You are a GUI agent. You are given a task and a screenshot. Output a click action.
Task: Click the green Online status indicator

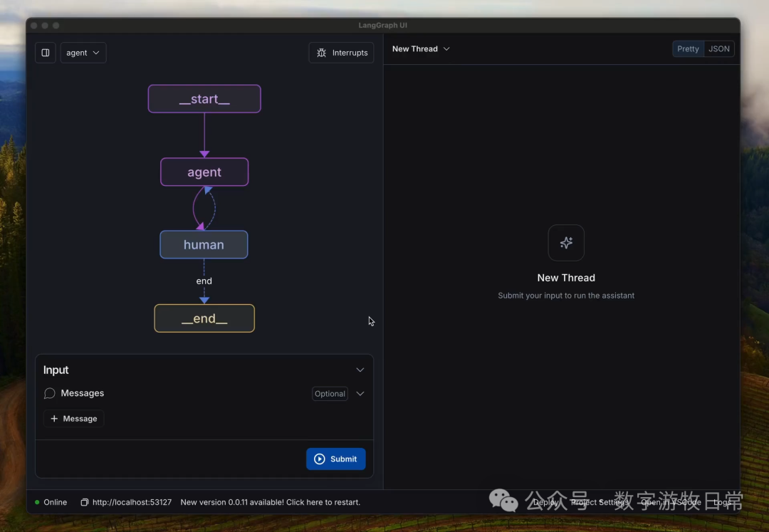(37, 502)
